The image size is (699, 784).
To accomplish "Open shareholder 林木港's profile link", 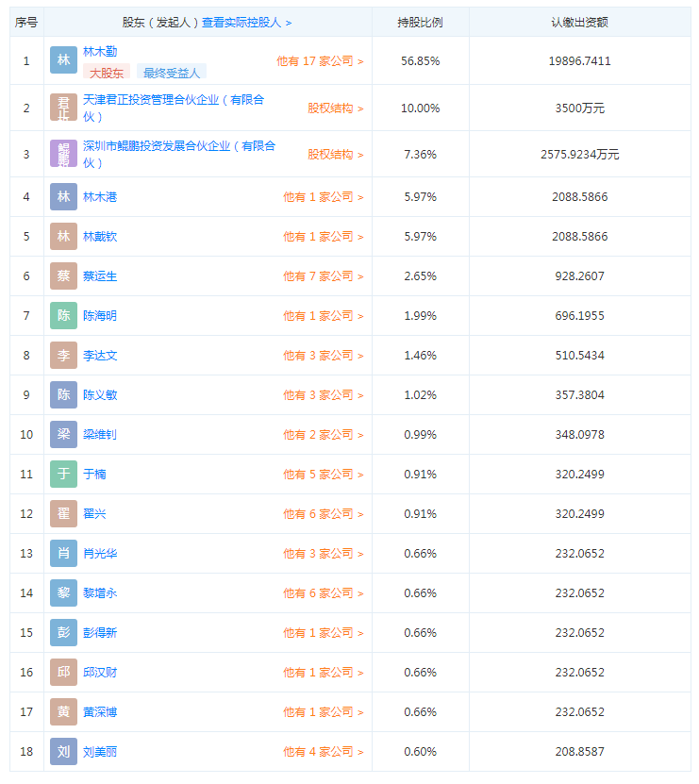I will click(100, 197).
